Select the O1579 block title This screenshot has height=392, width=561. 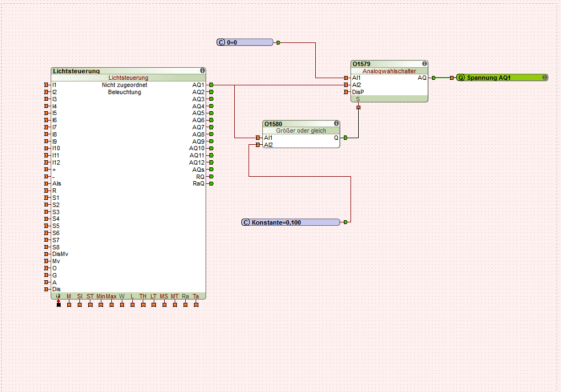[x=362, y=64]
